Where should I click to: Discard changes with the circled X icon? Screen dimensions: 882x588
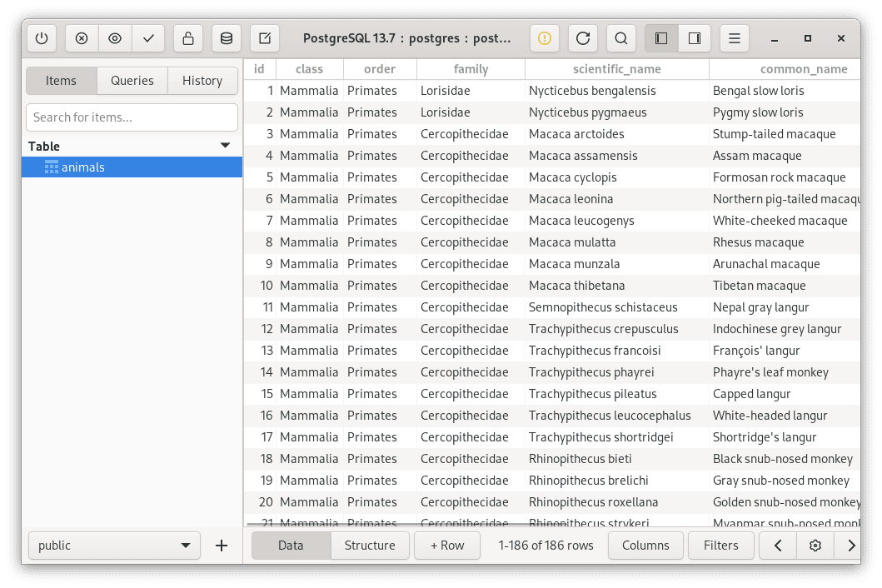point(82,38)
